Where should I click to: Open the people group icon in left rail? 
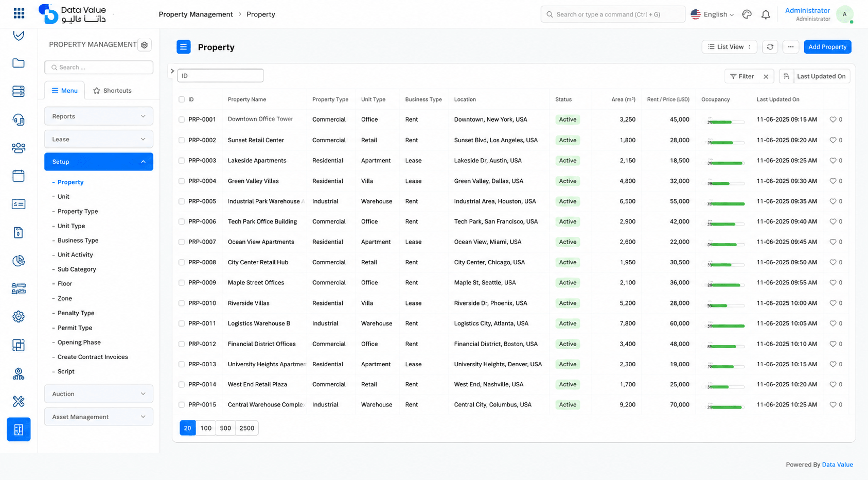[19, 148]
